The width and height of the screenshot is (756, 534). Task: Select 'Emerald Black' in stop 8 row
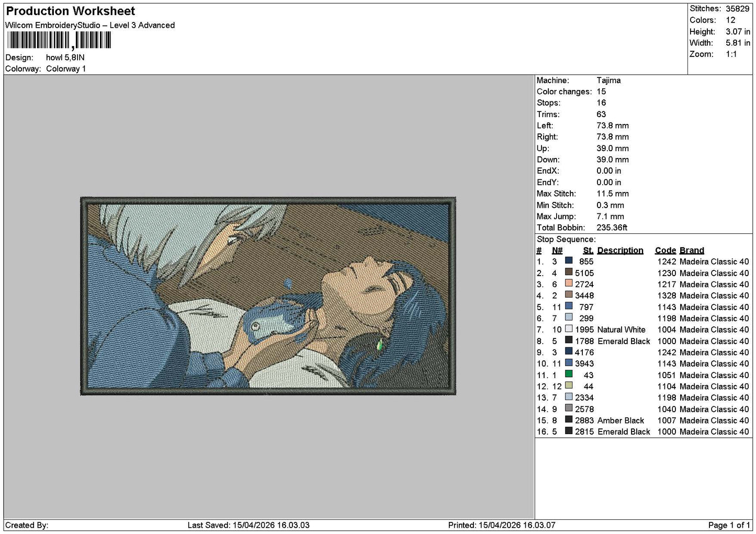[624, 342]
